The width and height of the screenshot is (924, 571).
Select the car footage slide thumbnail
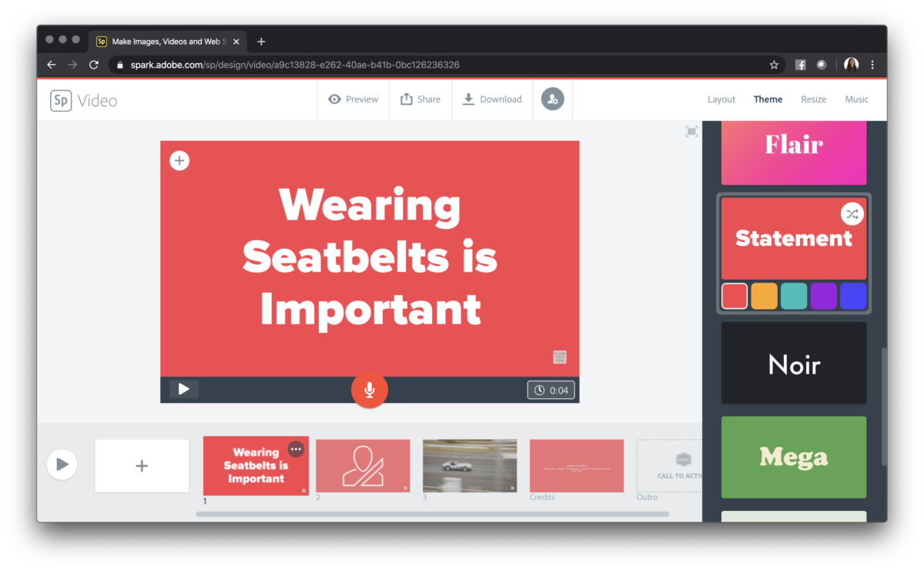[469, 465]
